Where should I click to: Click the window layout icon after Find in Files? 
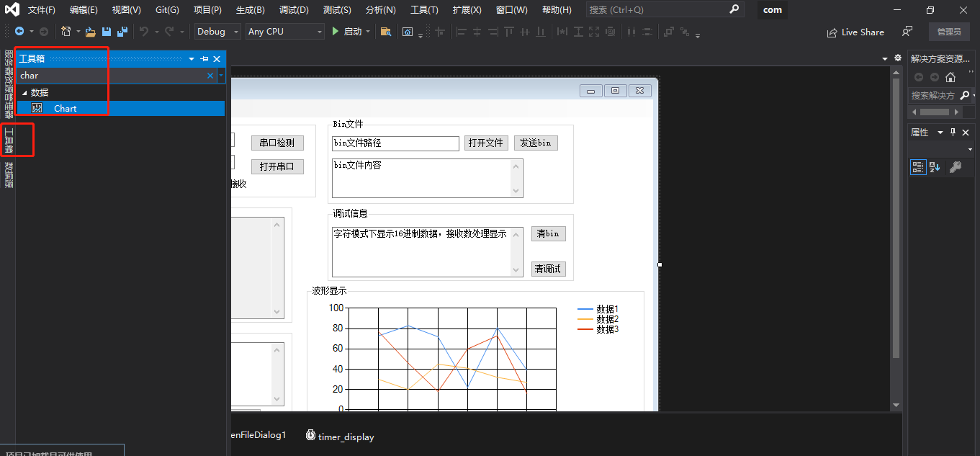tap(408, 32)
